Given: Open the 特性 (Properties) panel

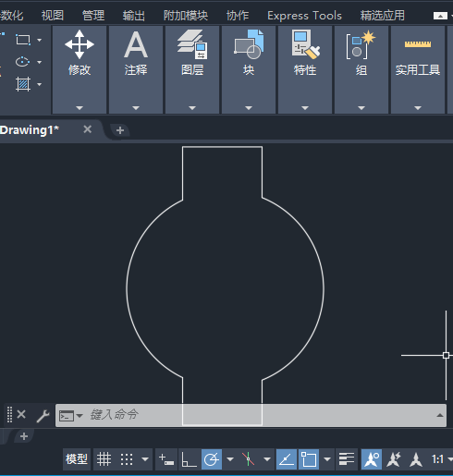Looking at the screenshot, I should [305, 69].
